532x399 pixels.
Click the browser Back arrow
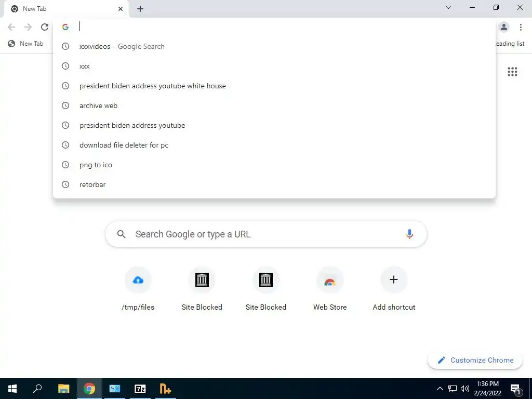click(11, 27)
